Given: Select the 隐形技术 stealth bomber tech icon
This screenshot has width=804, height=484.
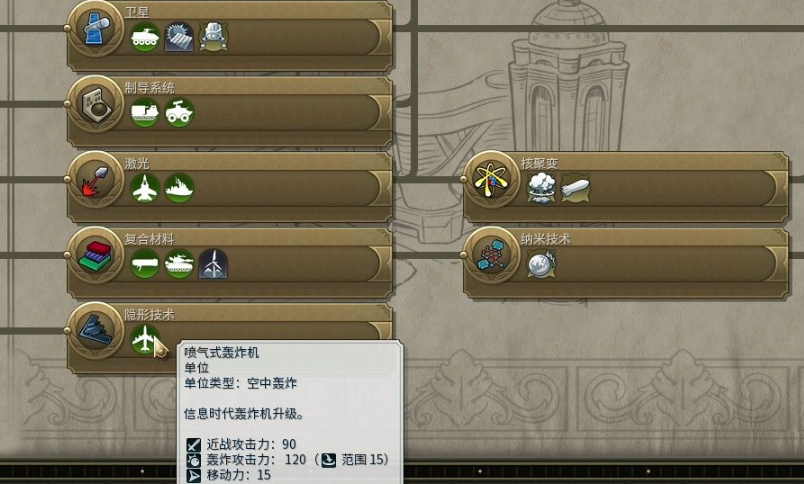Looking at the screenshot, I should 96,330.
